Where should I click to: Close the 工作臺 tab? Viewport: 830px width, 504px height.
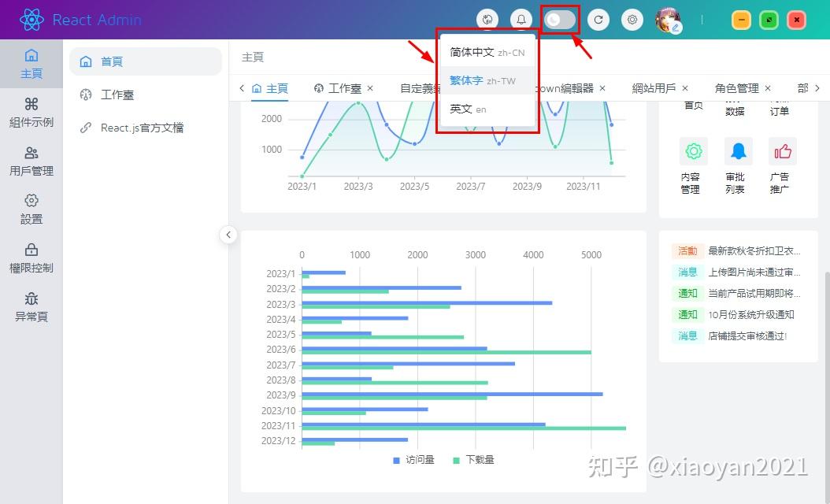(x=370, y=88)
